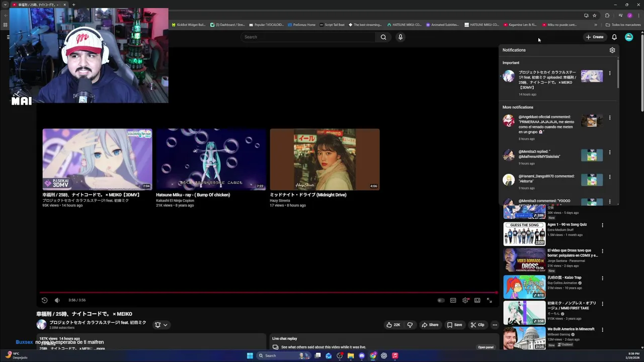644x362 pixels.
Task: Open Ages 1 - 90 vs Song Quiz thumbnail
Action: (524, 233)
